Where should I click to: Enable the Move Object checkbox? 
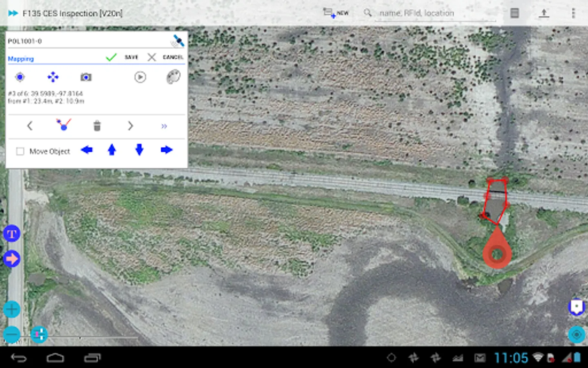coord(20,151)
